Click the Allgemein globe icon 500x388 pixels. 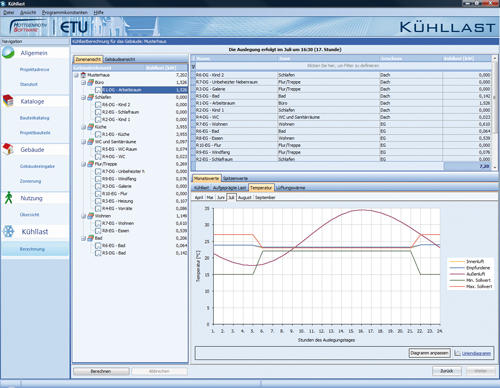(8, 53)
